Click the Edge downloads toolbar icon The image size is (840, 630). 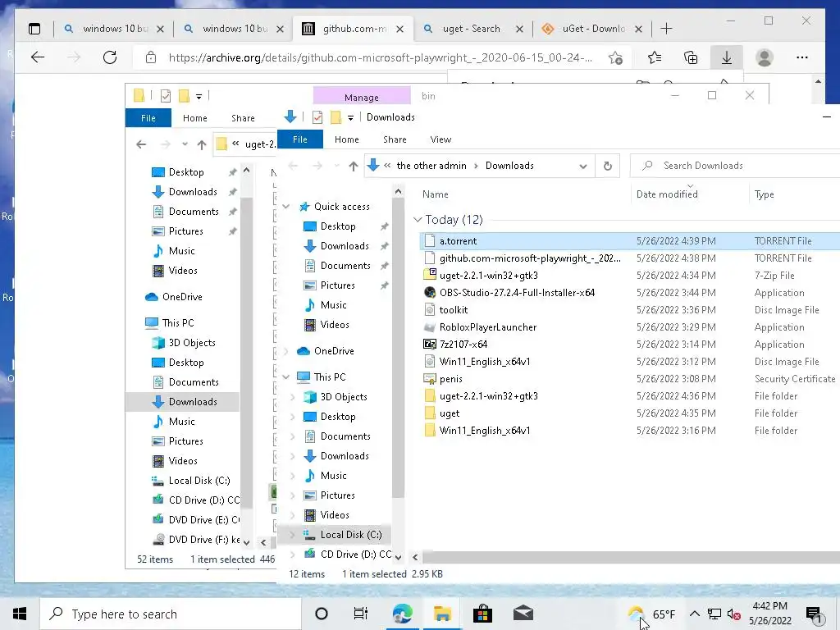(727, 57)
